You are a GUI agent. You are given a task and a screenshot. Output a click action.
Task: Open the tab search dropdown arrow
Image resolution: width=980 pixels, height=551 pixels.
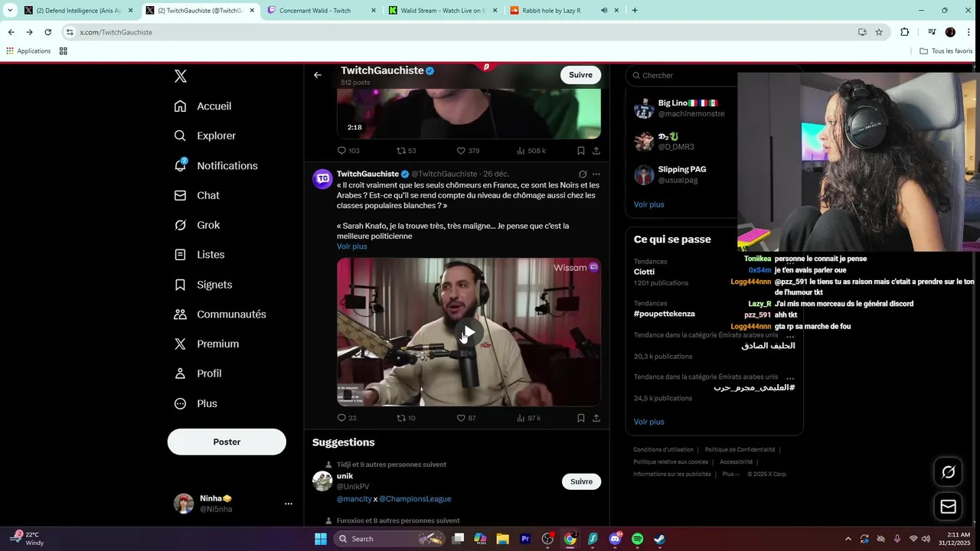click(10, 11)
